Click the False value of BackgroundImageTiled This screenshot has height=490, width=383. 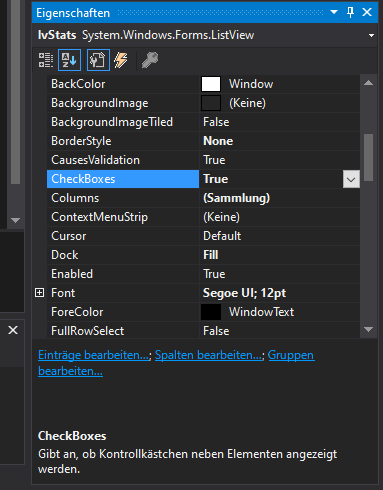(216, 122)
